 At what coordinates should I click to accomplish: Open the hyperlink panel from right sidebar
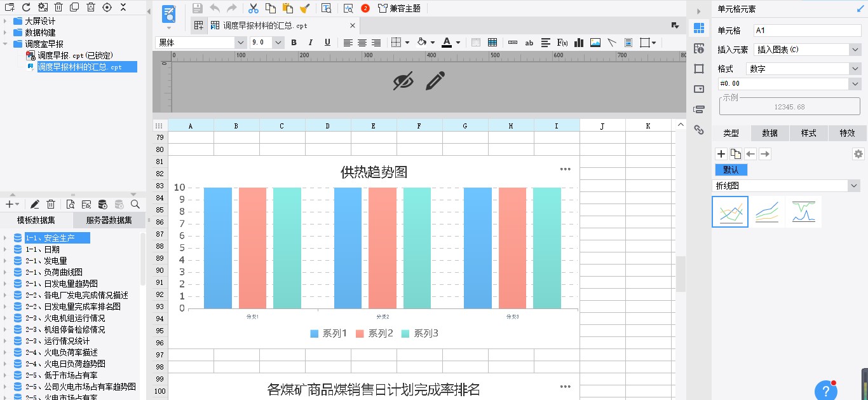click(699, 130)
